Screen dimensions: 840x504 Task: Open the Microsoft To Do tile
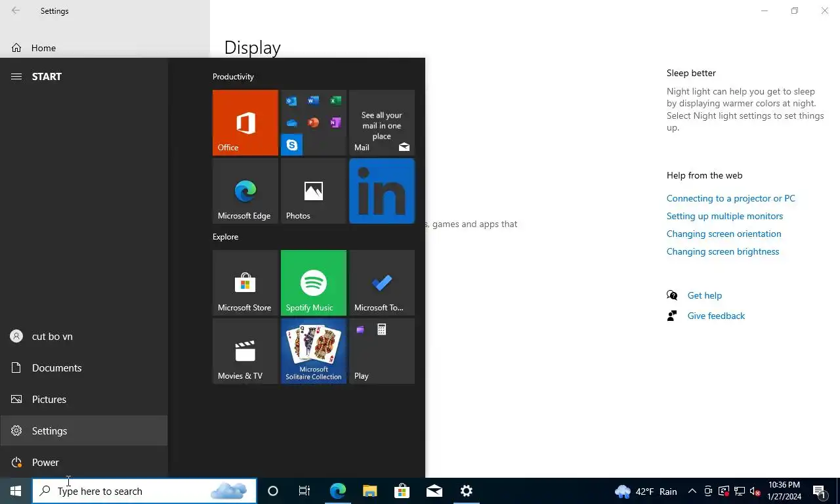pyautogui.click(x=382, y=283)
